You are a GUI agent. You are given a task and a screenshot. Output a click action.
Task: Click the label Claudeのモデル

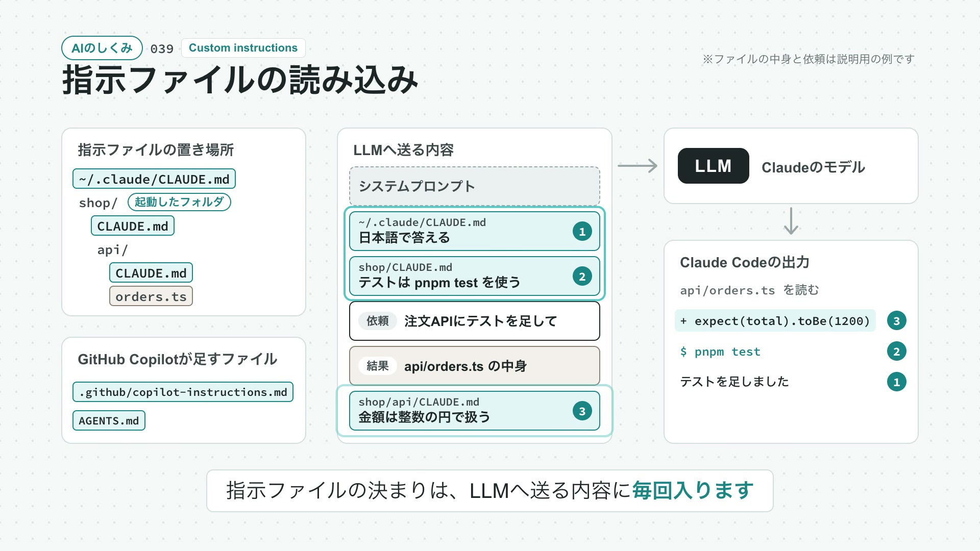point(813,167)
